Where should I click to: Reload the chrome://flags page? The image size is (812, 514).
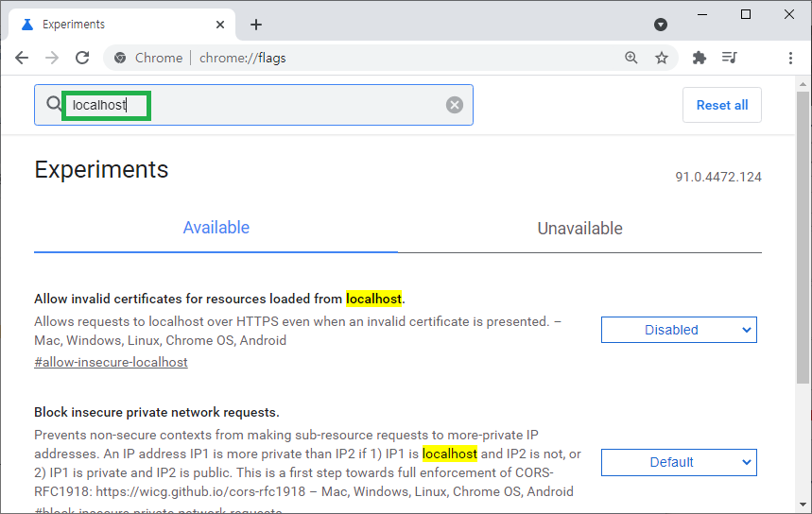click(82, 58)
